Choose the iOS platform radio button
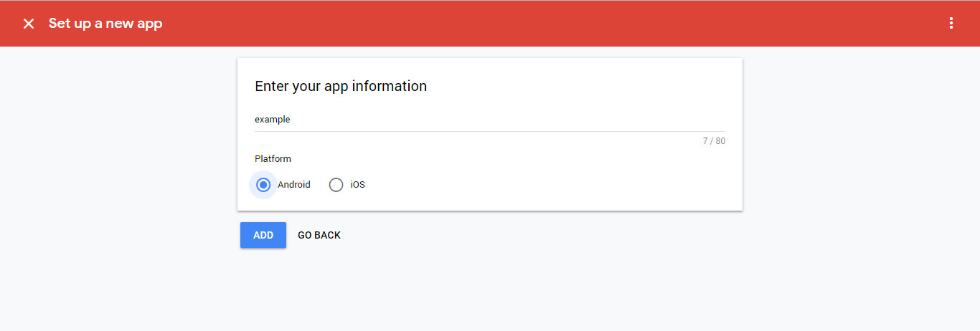This screenshot has height=331, width=980. [x=336, y=185]
